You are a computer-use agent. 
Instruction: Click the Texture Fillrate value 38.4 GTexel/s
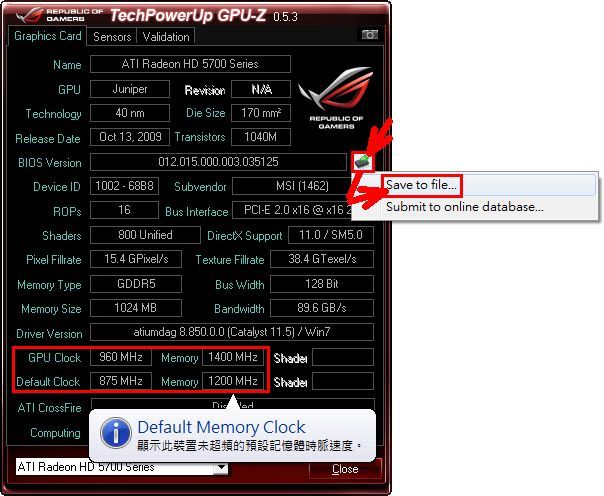click(x=322, y=259)
